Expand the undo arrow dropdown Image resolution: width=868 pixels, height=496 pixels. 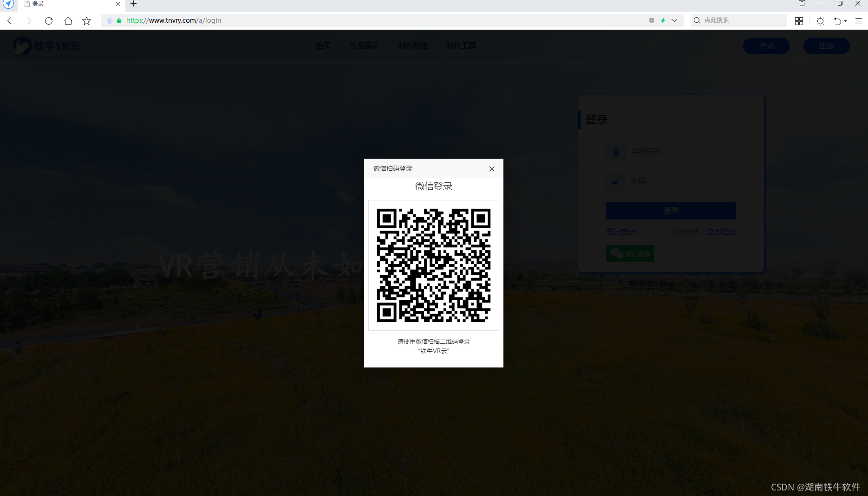coord(845,21)
